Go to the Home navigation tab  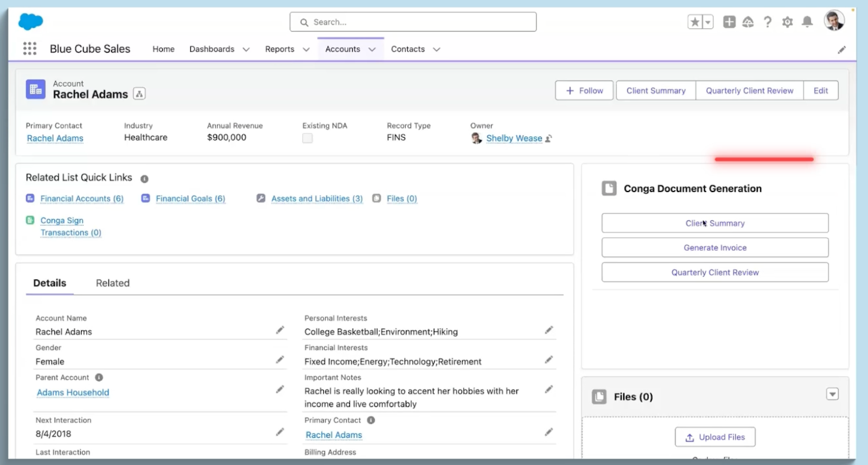click(x=163, y=49)
